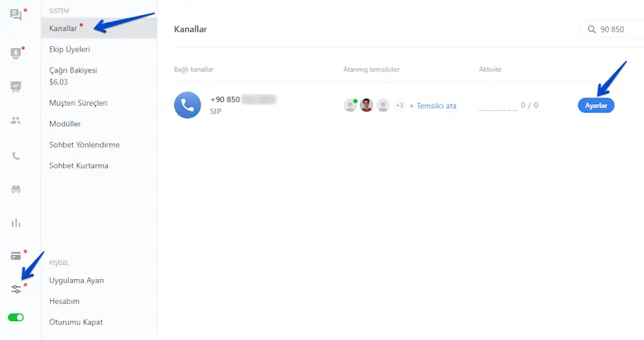Open the visitors monitor icon in sidebar
This screenshot has width=644, height=340.
pos(15,54)
